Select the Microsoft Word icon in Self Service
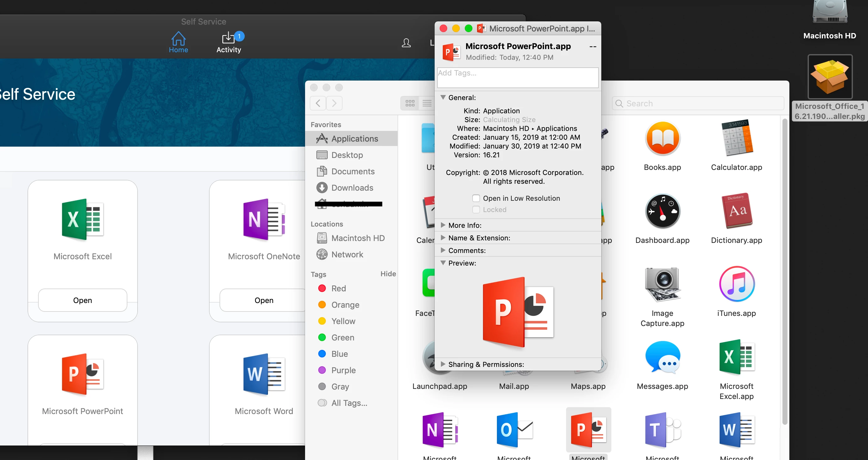The height and width of the screenshot is (460, 868). [x=264, y=374]
